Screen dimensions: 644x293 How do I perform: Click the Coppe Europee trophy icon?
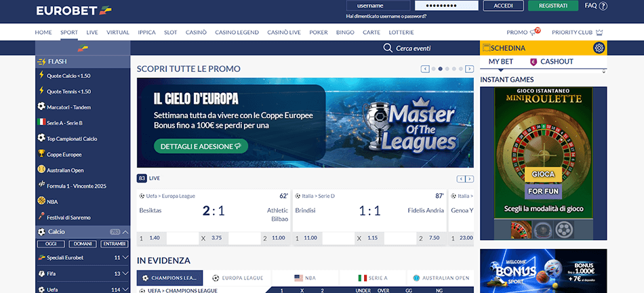pos(41,154)
